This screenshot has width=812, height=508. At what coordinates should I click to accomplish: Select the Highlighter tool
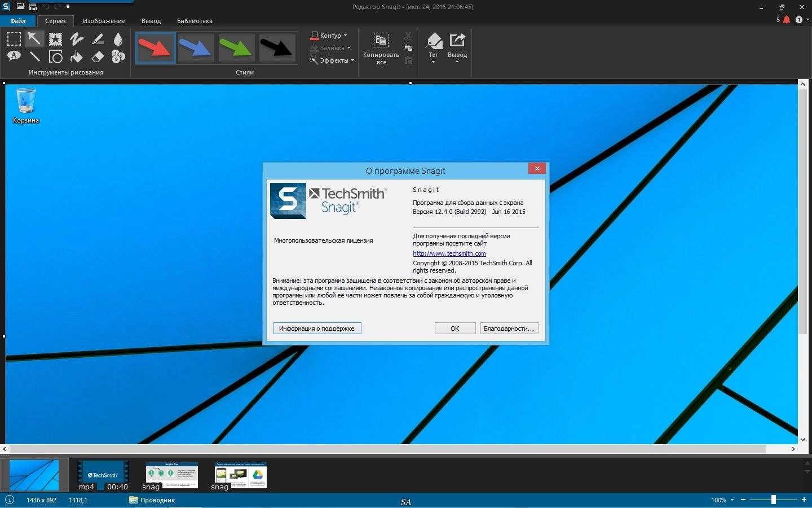[x=98, y=38]
